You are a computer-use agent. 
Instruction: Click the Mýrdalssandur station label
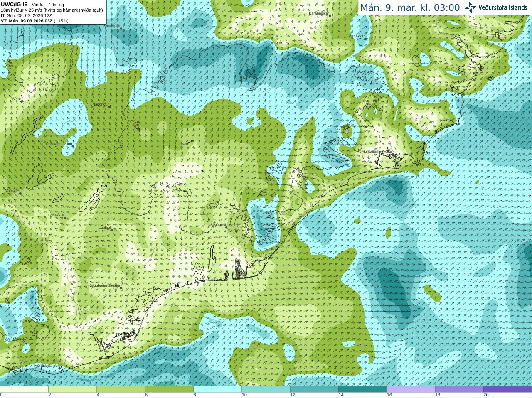click(47, 366)
